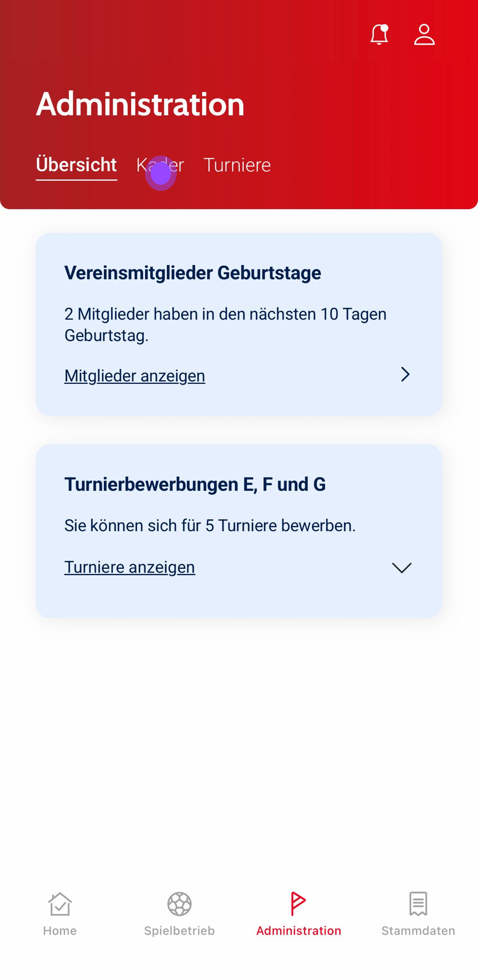Image resolution: width=478 pixels, height=980 pixels.
Task: Open the notifications bell
Action: click(x=379, y=35)
